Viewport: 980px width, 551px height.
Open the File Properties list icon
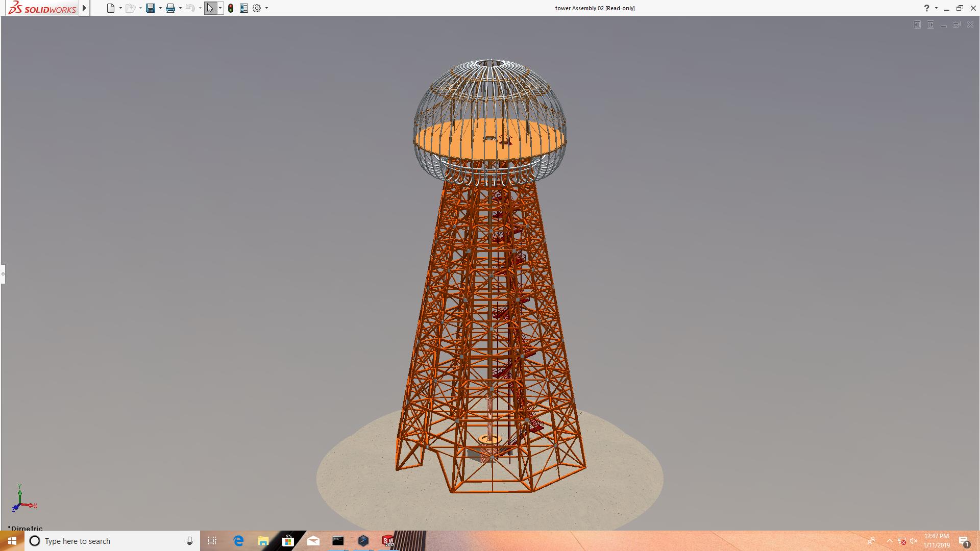coord(244,8)
